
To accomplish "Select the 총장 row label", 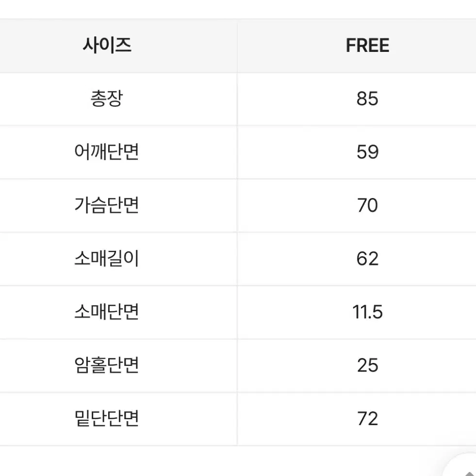I will coord(107,98).
